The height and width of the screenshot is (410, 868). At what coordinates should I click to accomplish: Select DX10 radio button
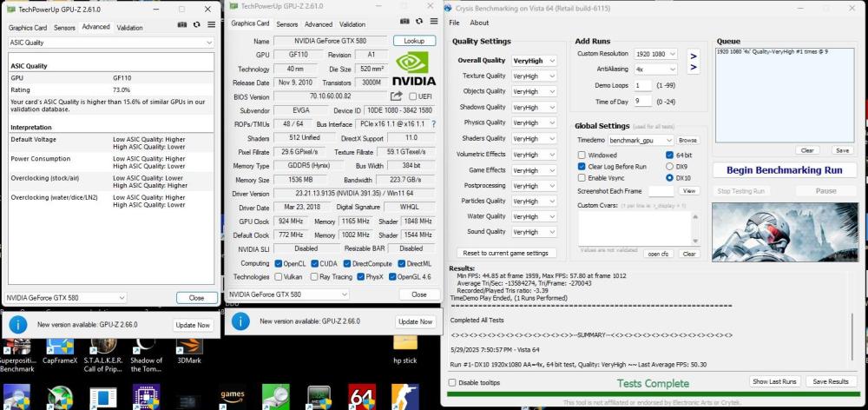pos(669,178)
